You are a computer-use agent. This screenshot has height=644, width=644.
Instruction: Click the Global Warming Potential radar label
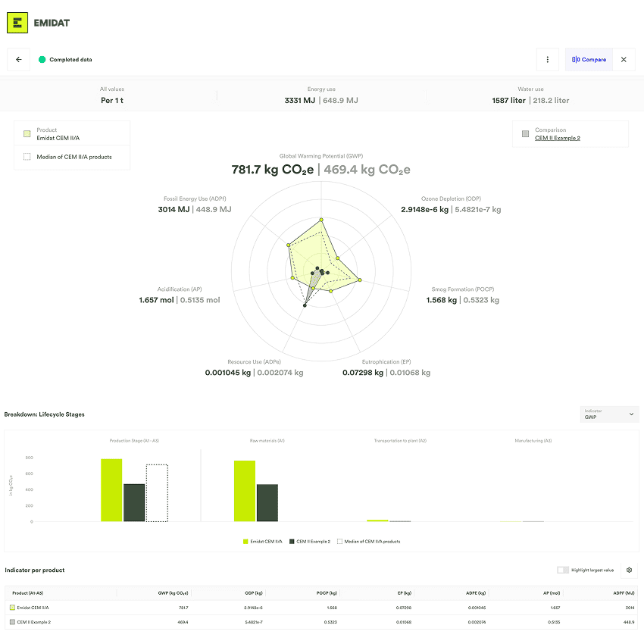point(321,156)
